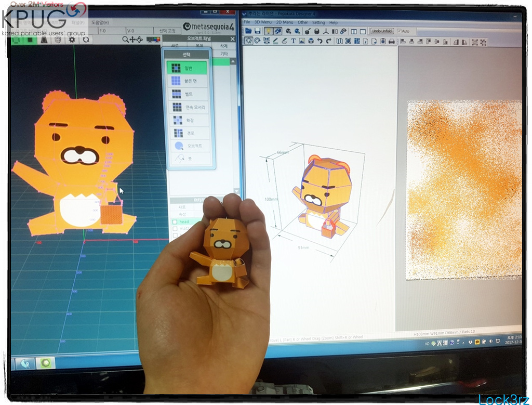Click the wireframe cube icon in Metasequoia toolbar
Screen dimensions: 532x405
coord(58,40)
